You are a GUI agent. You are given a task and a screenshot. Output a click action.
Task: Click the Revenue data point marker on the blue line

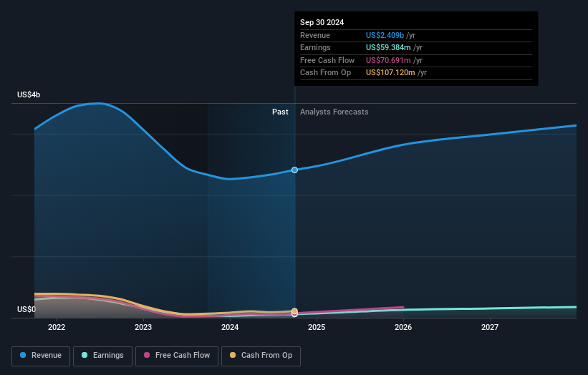[295, 170]
